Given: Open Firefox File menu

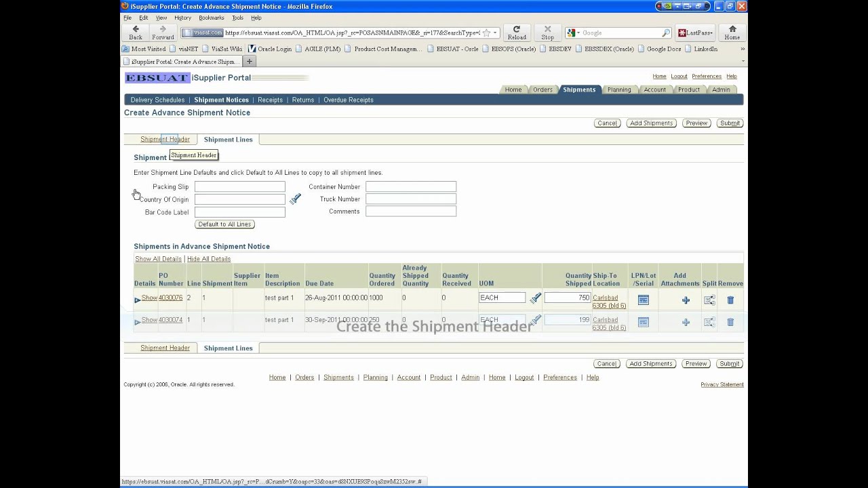Looking at the screenshot, I should point(127,18).
